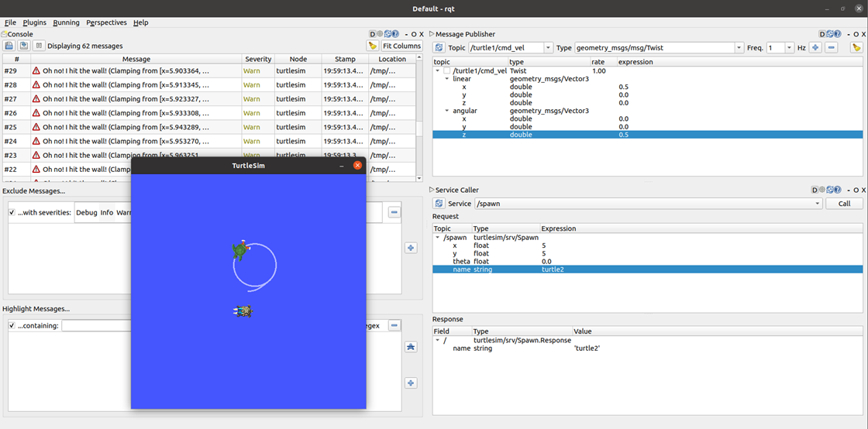Open the Help menu

coord(140,22)
